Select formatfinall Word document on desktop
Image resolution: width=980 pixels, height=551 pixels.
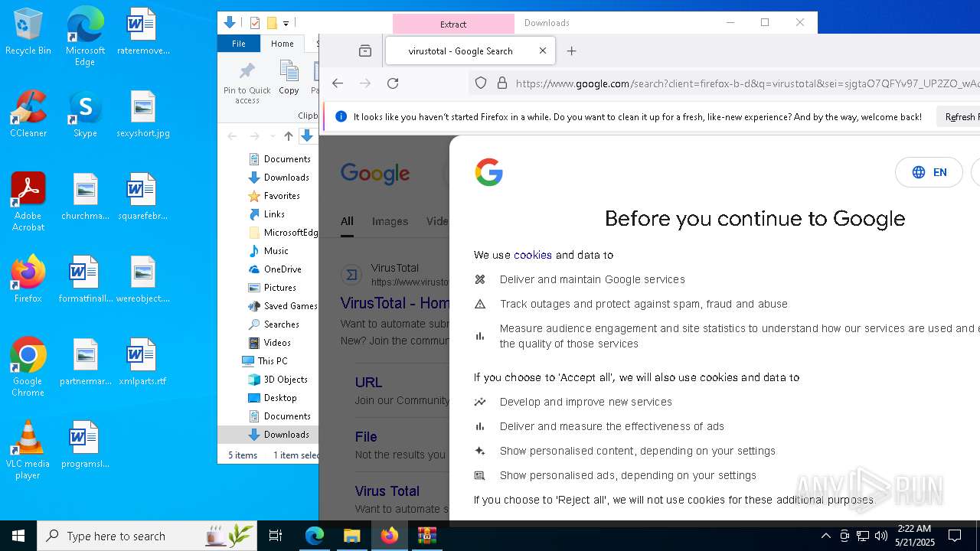85,280
